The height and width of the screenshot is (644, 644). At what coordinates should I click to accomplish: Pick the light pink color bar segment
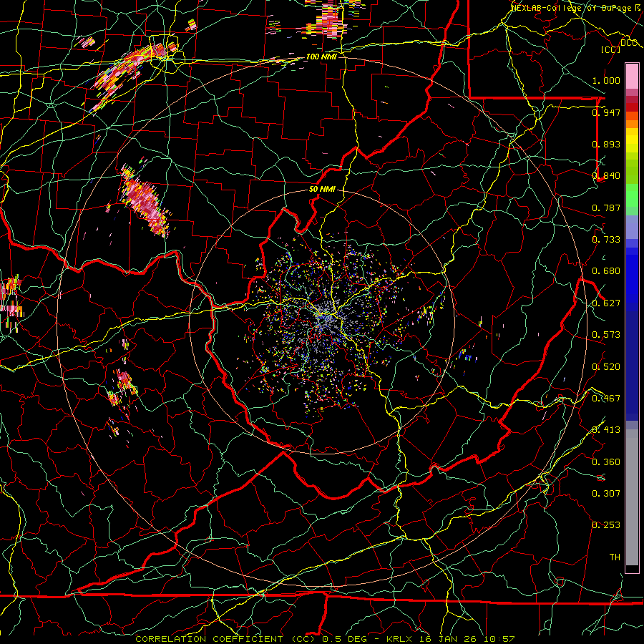tap(632, 76)
